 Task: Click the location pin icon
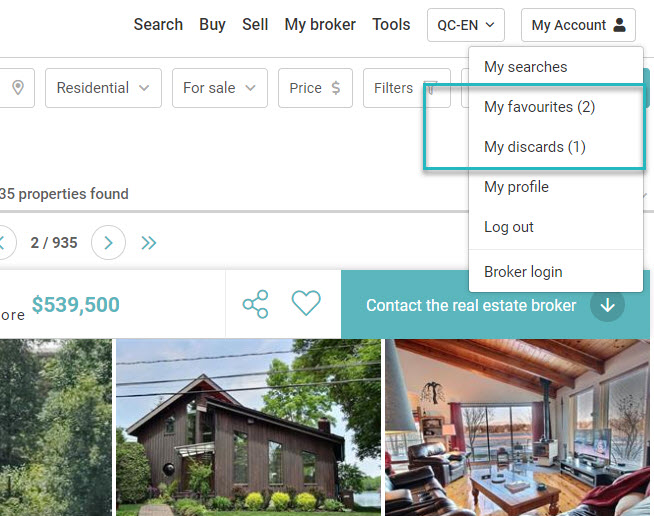[x=18, y=88]
